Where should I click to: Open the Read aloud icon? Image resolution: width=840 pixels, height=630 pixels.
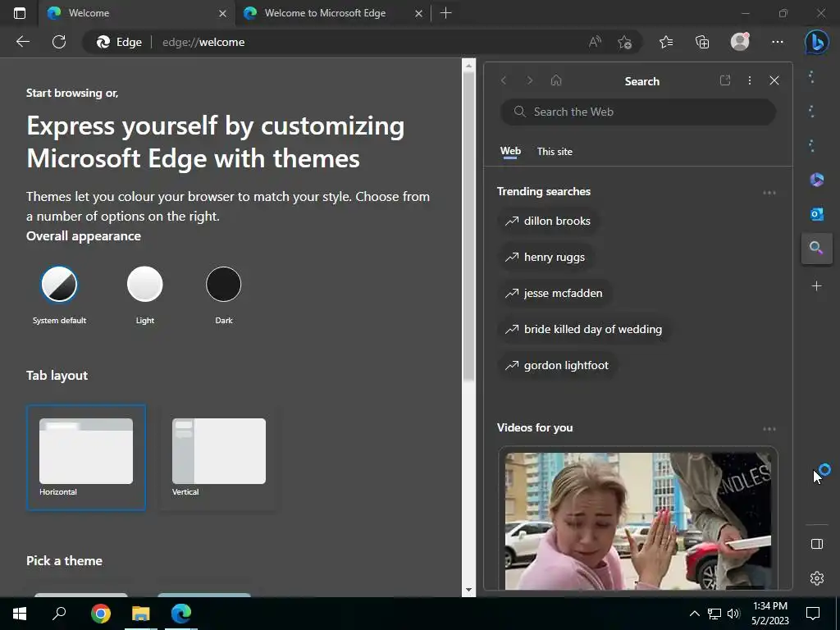click(x=595, y=42)
